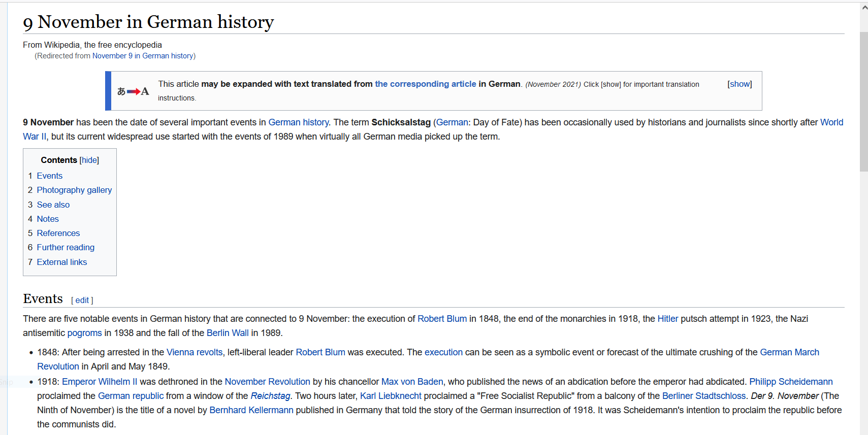868x435 pixels.
Task: Go to Notes in Contents
Action: [x=48, y=219]
